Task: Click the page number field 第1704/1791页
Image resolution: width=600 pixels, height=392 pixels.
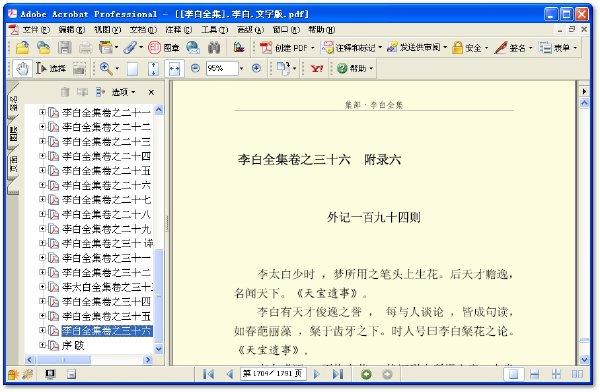Action: coord(273,373)
